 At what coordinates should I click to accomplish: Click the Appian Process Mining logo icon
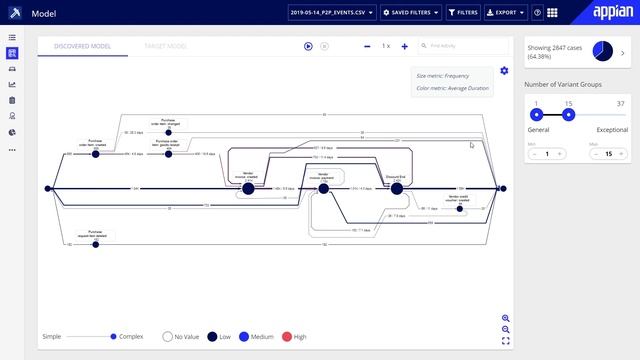point(15,13)
